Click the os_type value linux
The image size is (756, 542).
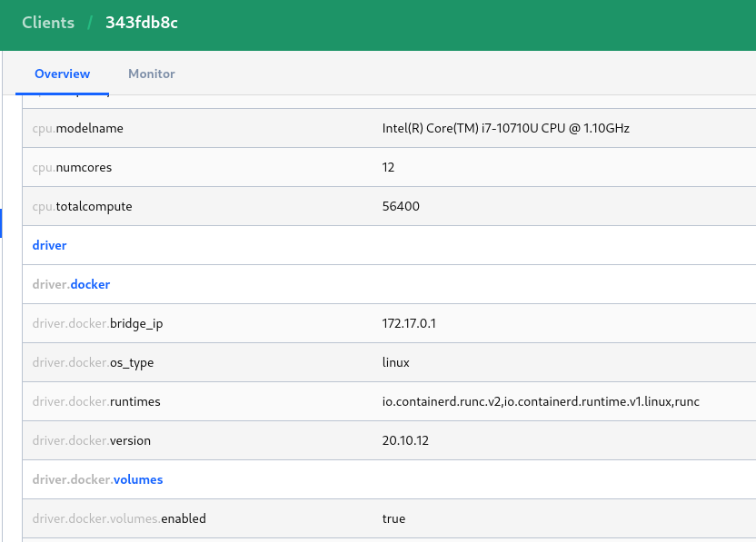point(395,362)
